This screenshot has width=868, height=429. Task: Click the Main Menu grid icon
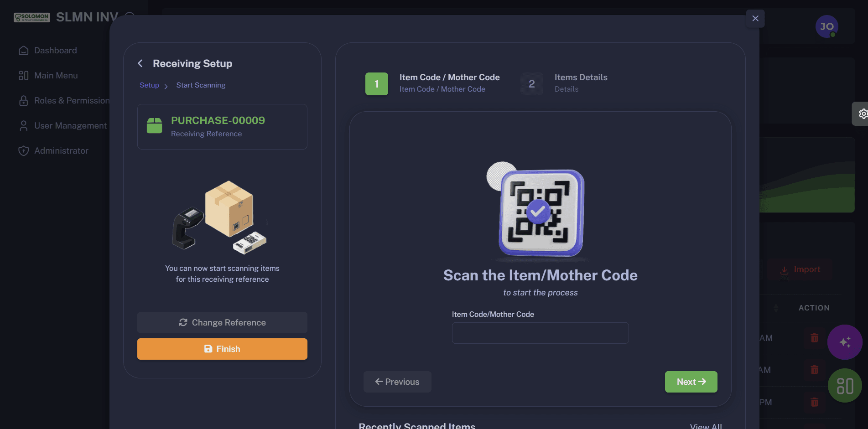[x=24, y=76]
